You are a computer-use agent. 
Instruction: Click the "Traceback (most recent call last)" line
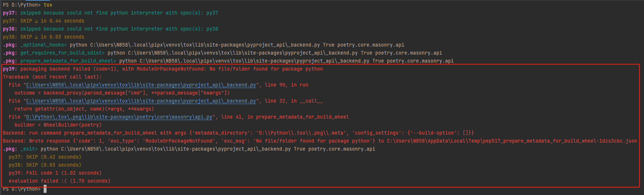52,77
